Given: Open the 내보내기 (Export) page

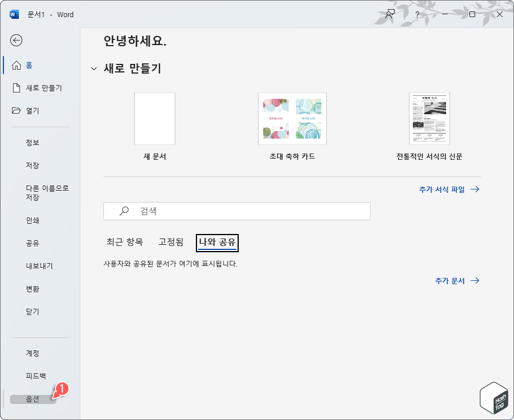Looking at the screenshot, I should (x=37, y=266).
